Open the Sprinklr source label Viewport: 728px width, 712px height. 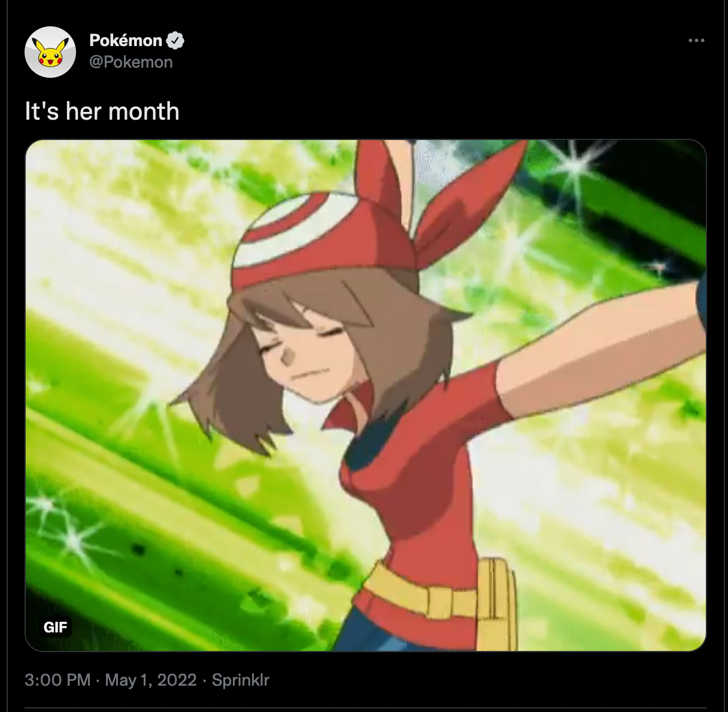241,680
